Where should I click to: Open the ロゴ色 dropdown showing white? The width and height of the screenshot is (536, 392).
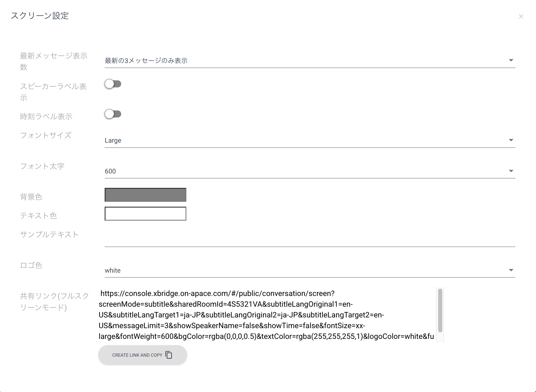[309, 270]
